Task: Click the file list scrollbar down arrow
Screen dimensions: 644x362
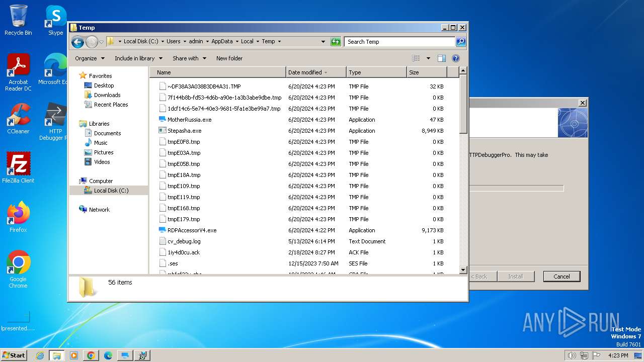Action: click(463, 270)
